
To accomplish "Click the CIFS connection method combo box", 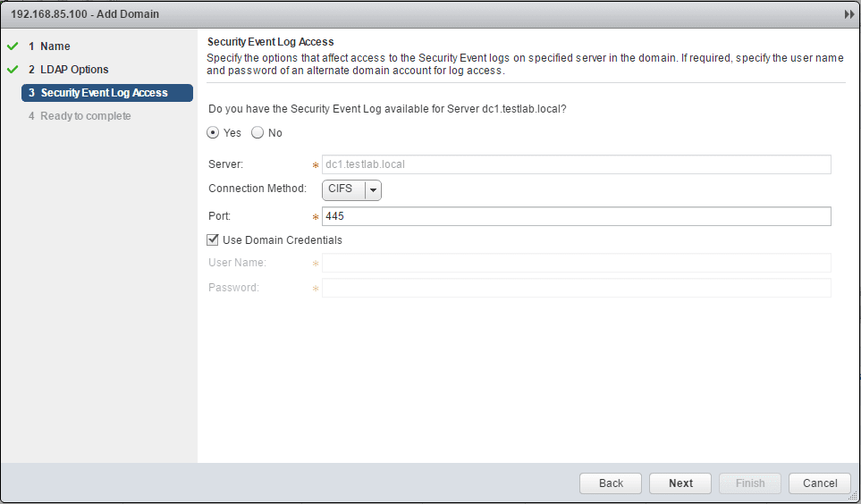I will point(343,189).
